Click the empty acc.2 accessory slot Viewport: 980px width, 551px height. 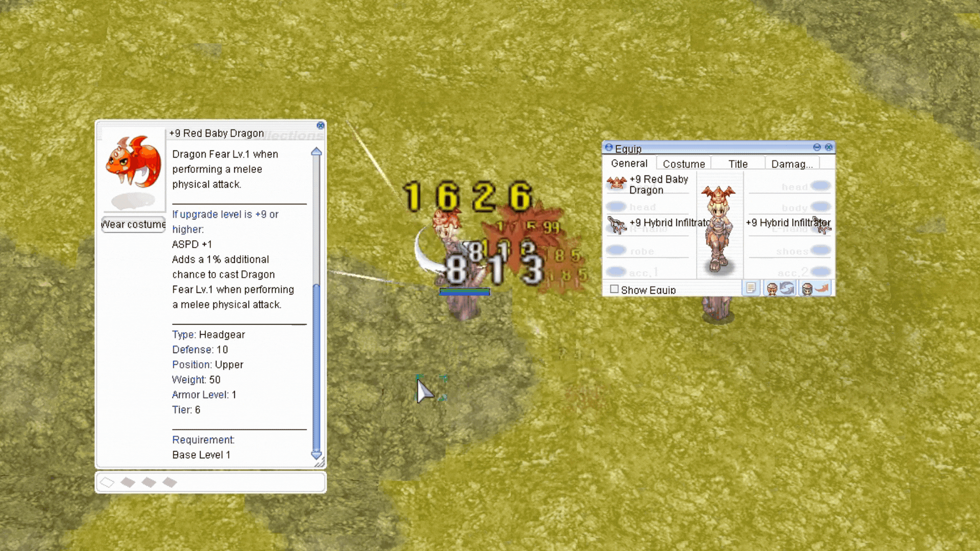(820, 271)
